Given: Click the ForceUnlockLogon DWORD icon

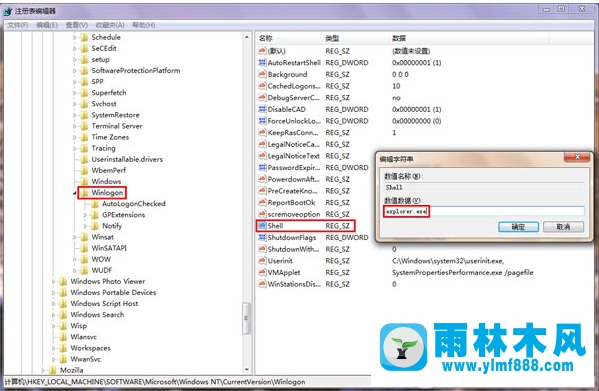Looking at the screenshot, I should pyautogui.click(x=262, y=121).
